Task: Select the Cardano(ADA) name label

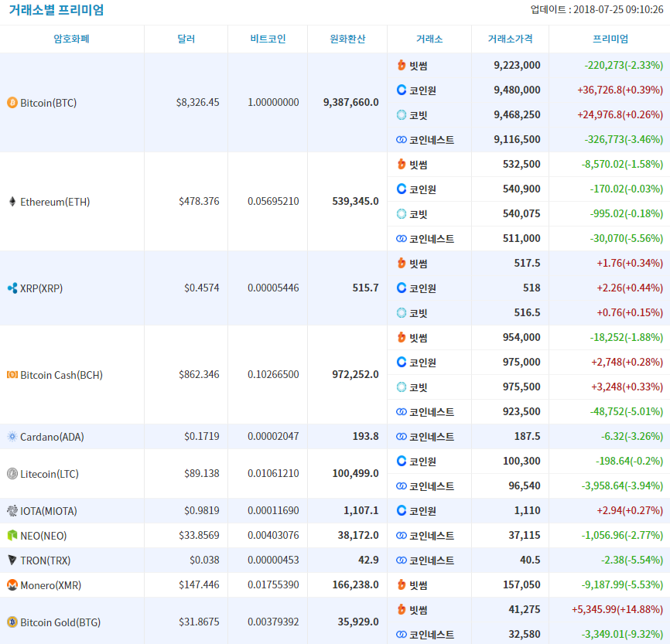Action: click(52, 437)
